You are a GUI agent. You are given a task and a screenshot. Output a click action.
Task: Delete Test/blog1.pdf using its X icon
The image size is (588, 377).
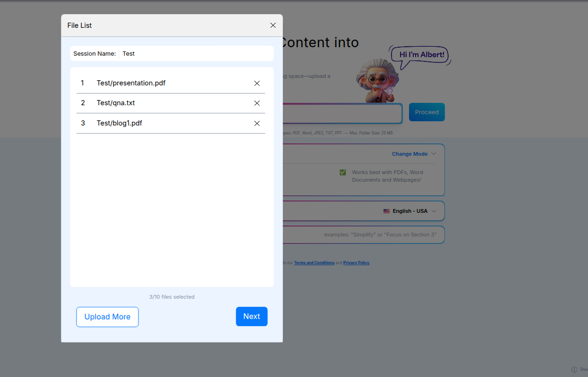[x=257, y=124]
